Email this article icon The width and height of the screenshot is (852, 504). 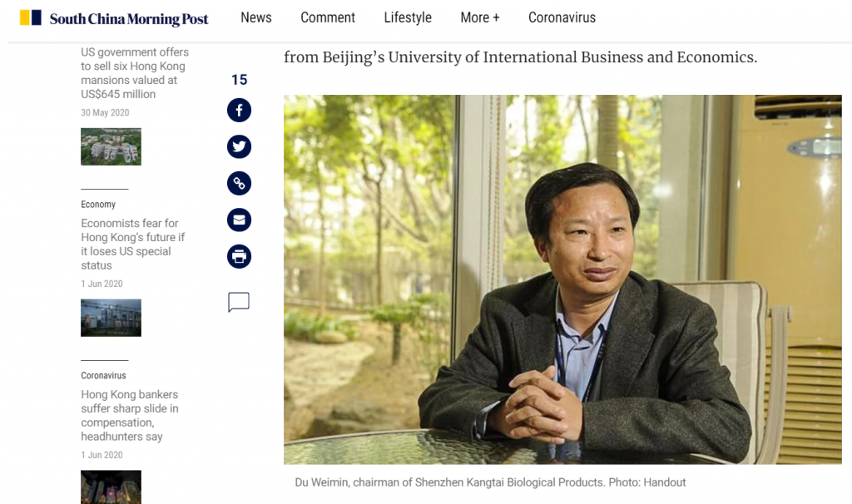coord(239,220)
